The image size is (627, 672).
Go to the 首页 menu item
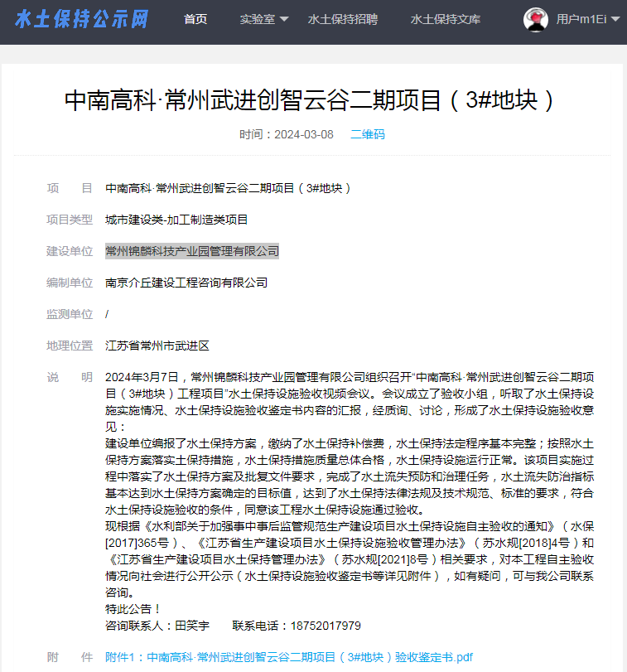195,19
